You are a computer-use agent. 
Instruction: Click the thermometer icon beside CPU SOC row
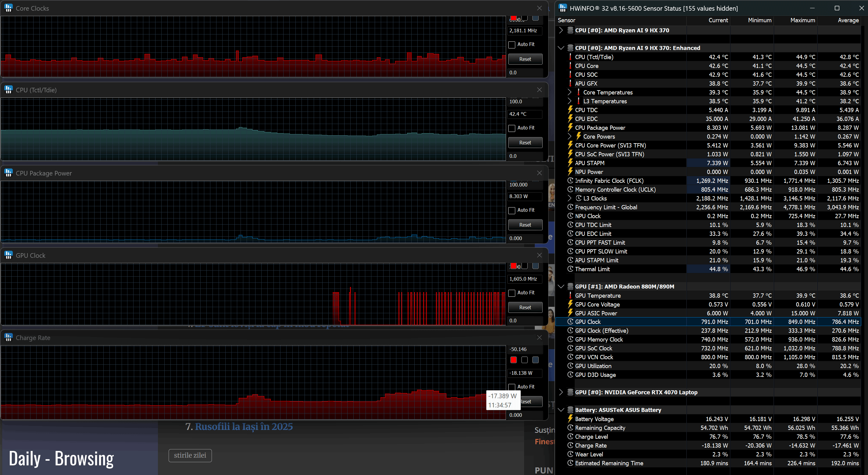(x=570, y=74)
